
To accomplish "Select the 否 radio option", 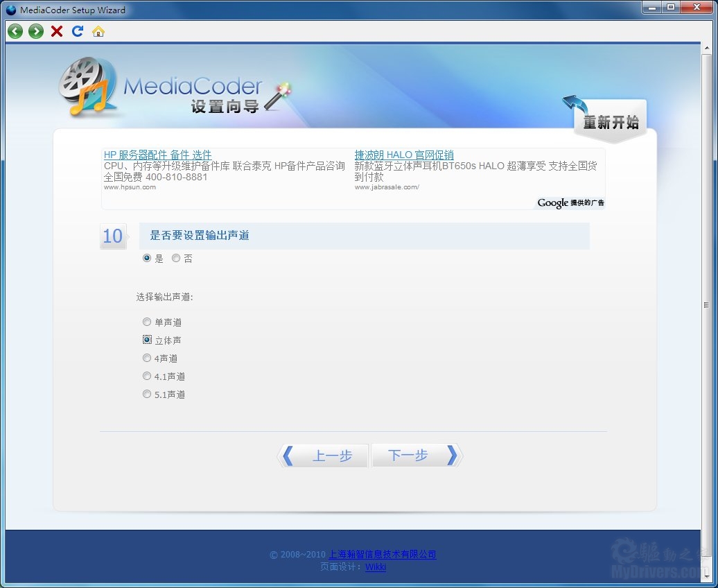I will [x=176, y=258].
